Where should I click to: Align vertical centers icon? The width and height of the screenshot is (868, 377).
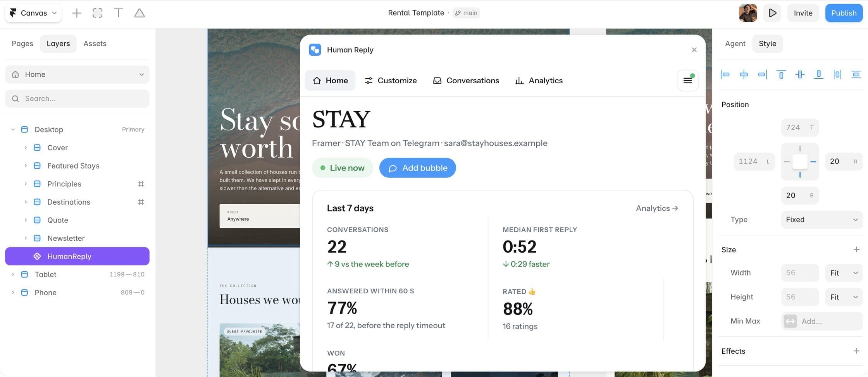click(800, 74)
